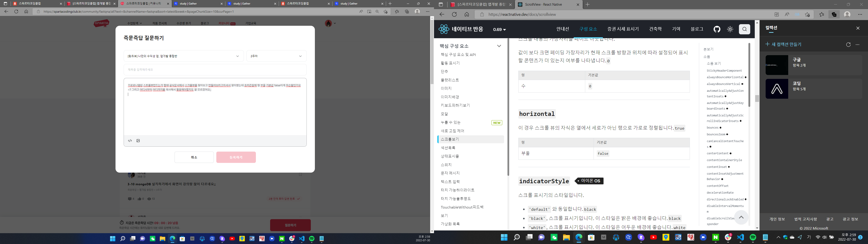Open Spotify from the right taskbar

pyautogui.click(x=753, y=238)
